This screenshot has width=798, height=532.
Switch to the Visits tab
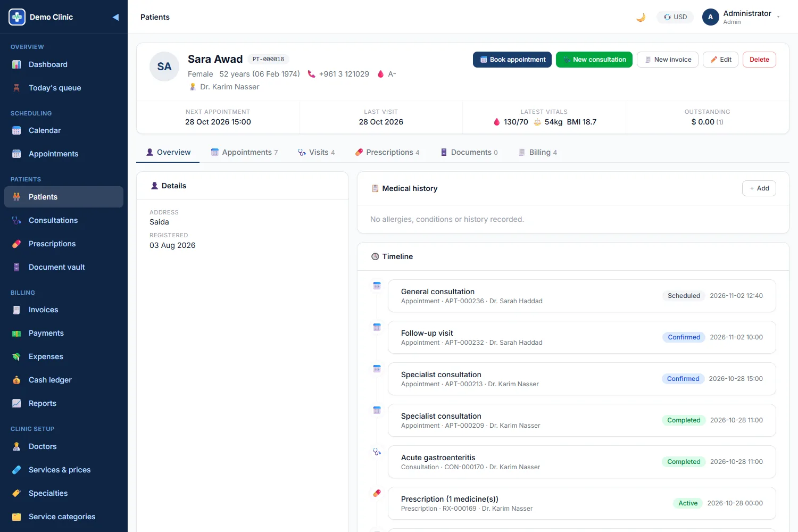point(317,152)
